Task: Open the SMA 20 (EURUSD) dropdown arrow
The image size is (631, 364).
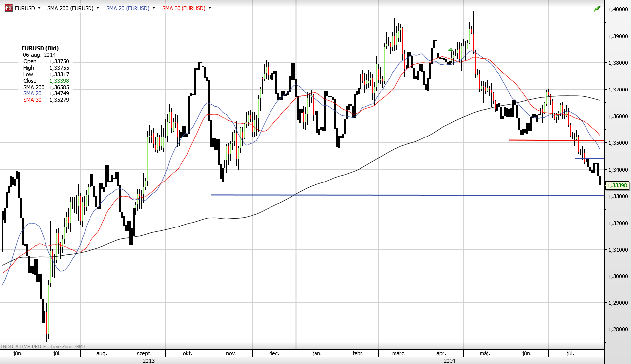Action: [x=154, y=8]
